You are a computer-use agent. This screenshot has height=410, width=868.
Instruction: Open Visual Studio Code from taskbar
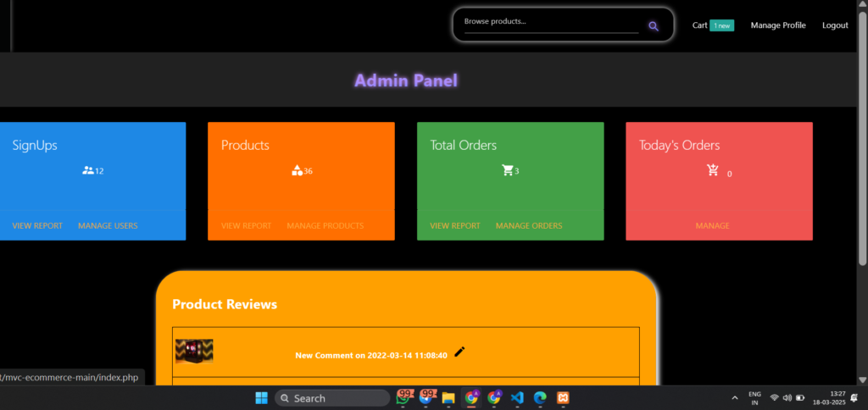click(x=517, y=398)
